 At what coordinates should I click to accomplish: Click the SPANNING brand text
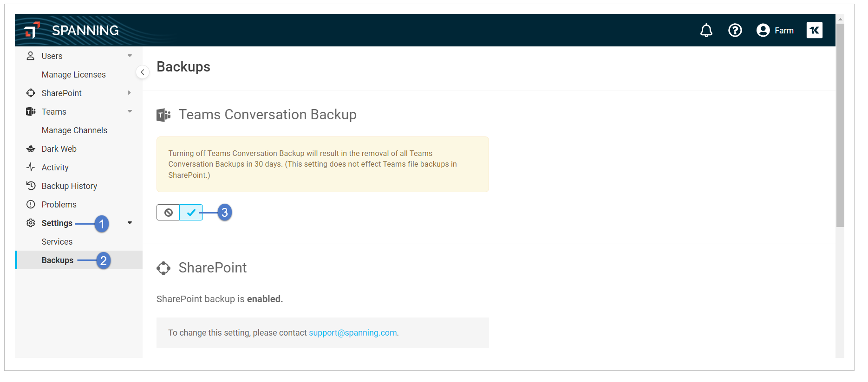[x=85, y=30]
